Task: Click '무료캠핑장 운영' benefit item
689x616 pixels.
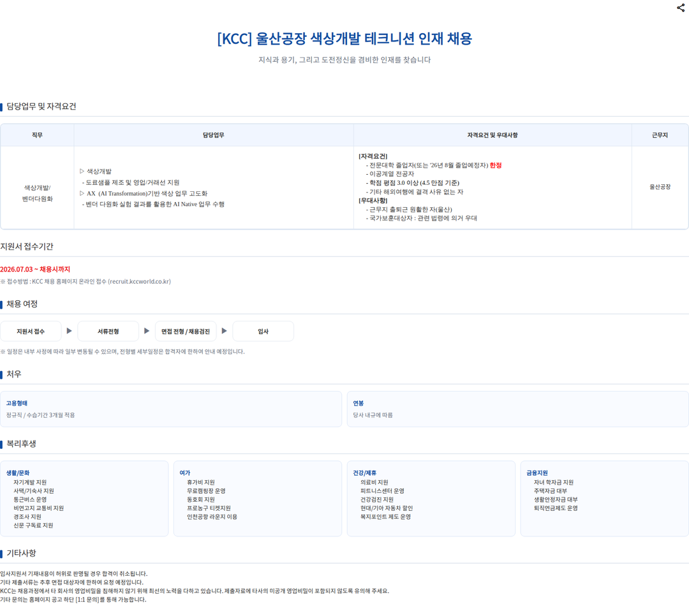Action: pyautogui.click(x=206, y=491)
